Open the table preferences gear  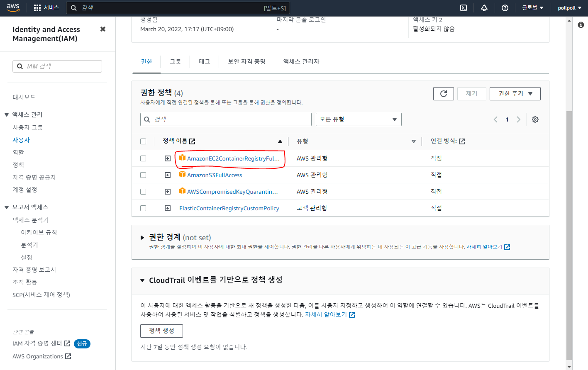click(x=535, y=119)
